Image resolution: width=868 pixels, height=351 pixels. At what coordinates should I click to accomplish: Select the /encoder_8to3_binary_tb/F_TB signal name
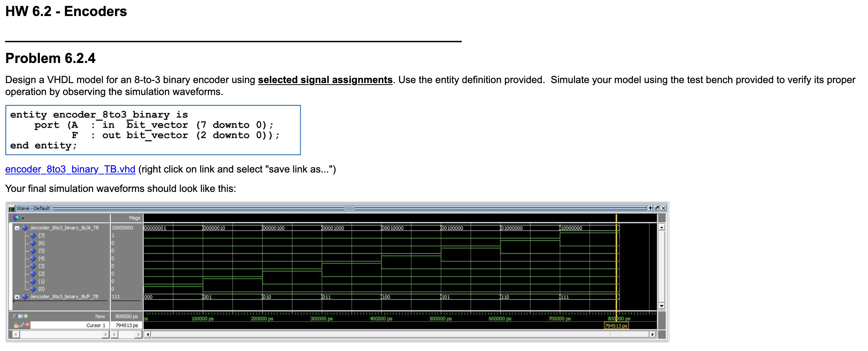click(x=64, y=297)
